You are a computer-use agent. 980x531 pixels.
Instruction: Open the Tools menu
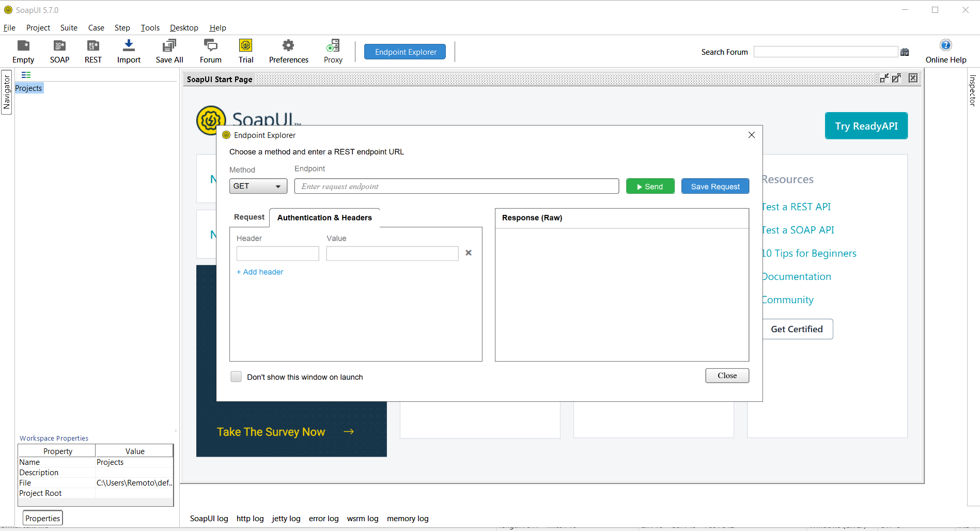[x=150, y=28]
